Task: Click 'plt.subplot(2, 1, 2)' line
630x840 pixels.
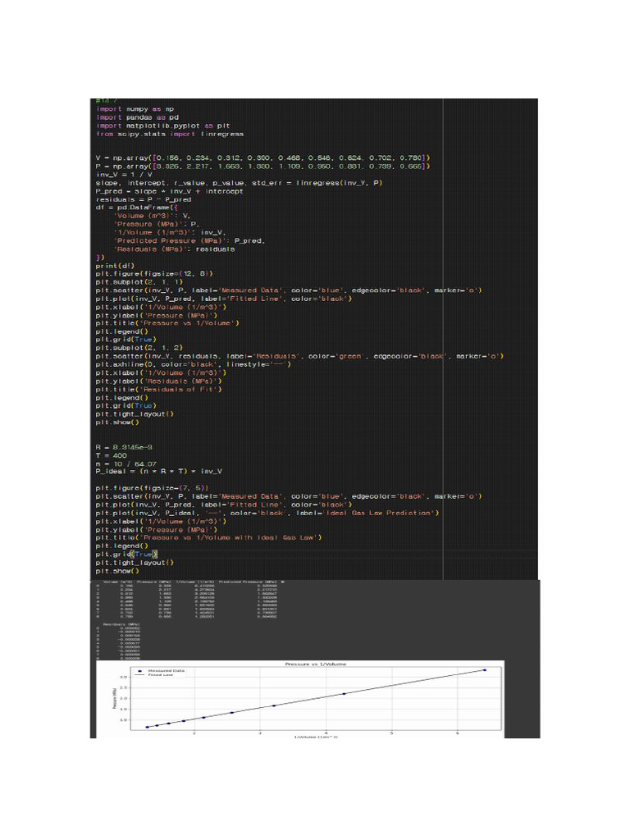Action: pyautogui.click(x=139, y=348)
